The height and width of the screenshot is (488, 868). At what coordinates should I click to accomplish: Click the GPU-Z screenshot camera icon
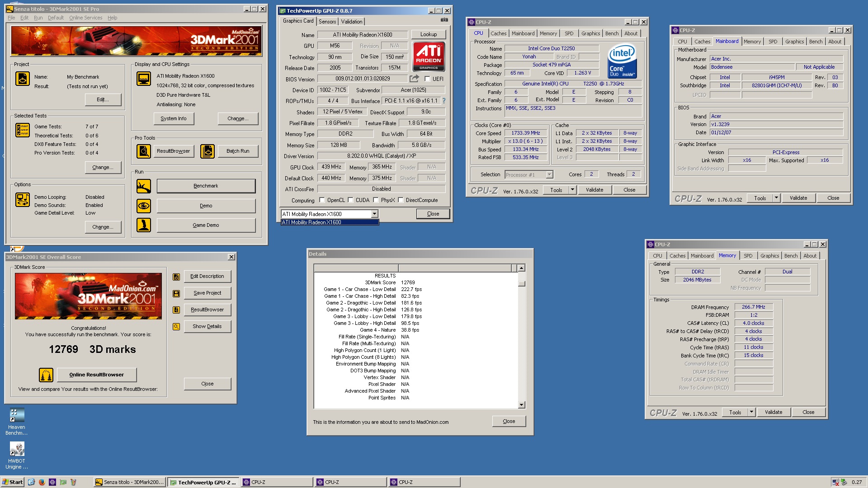444,20
